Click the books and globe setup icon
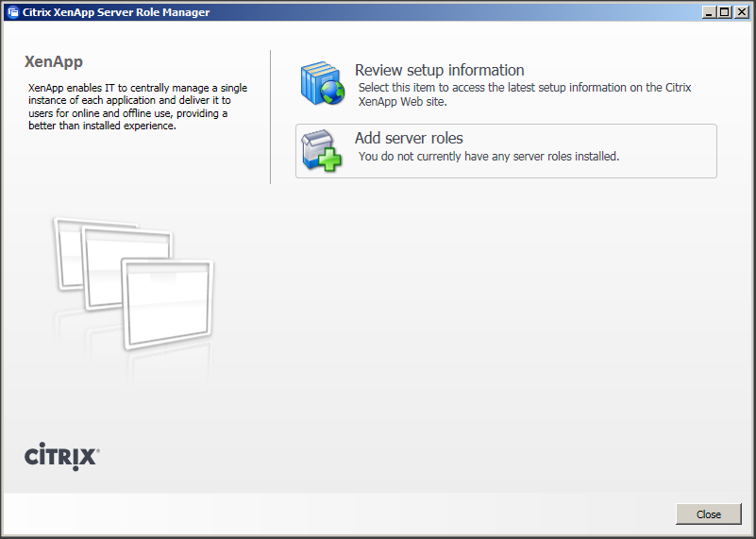 coord(323,84)
